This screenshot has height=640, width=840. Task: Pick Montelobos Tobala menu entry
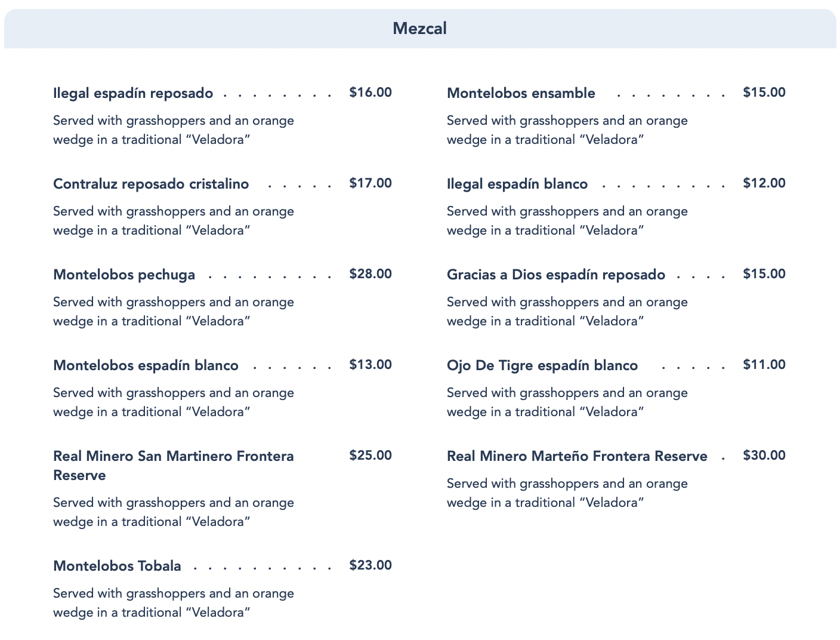click(x=117, y=566)
